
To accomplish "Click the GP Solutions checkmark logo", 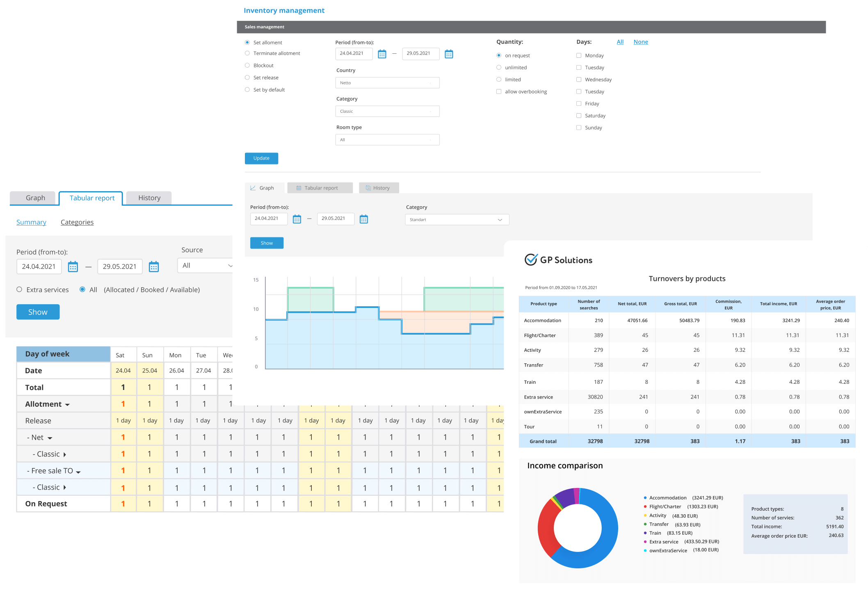I will coord(531,260).
